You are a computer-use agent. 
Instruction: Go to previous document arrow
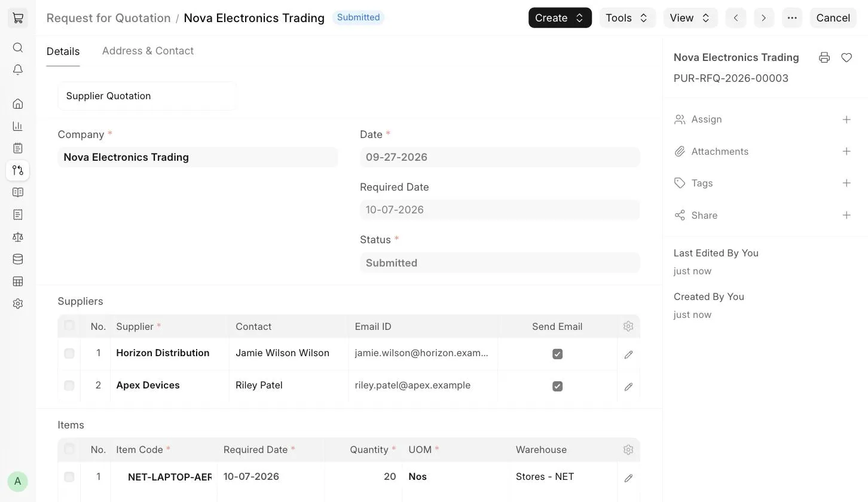(x=736, y=18)
